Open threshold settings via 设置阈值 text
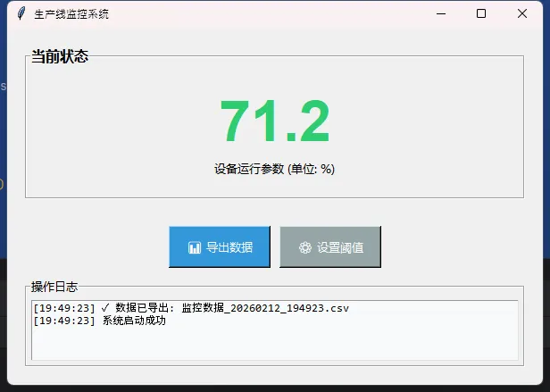This screenshot has height=392, width=550. (339, 247)
